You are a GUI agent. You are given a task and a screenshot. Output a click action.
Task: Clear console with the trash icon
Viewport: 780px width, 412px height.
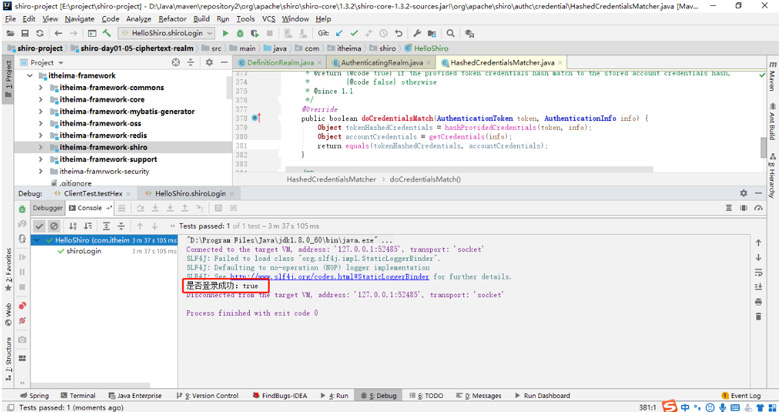(758, 316)
